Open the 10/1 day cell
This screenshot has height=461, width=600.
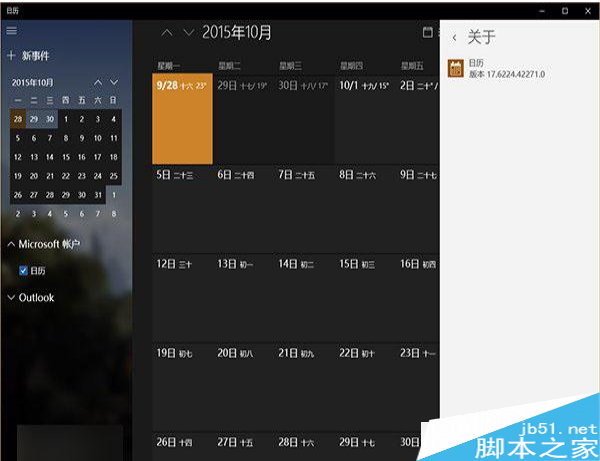click(x=365, y=119)
